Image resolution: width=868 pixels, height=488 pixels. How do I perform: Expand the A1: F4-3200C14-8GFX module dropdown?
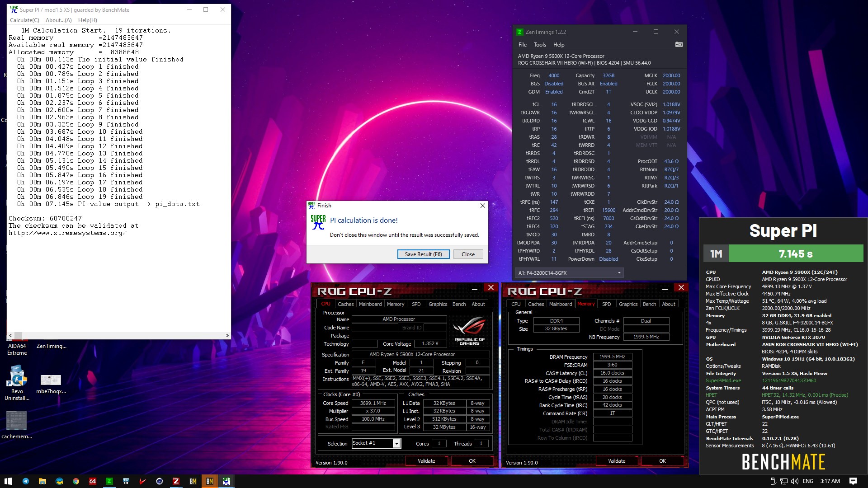tap(569, 273)
